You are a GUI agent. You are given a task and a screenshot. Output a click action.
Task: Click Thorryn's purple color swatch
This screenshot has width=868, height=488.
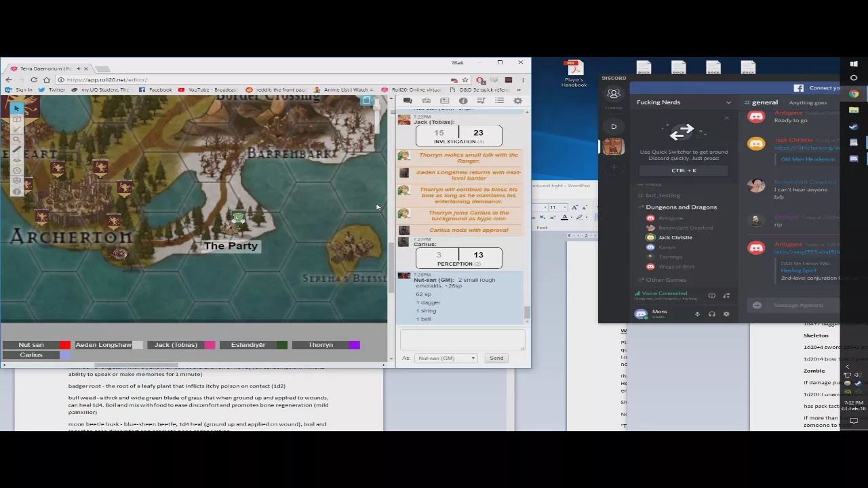coord(354,345)
